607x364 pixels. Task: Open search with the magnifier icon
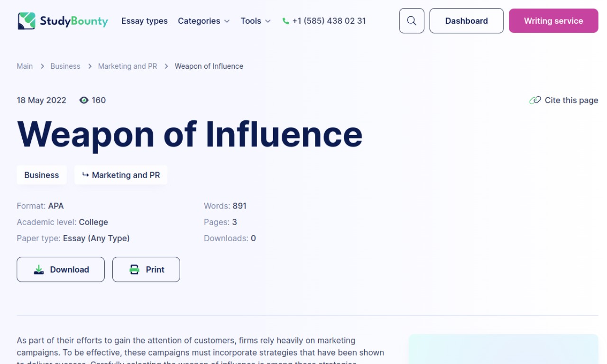(412, 21)
